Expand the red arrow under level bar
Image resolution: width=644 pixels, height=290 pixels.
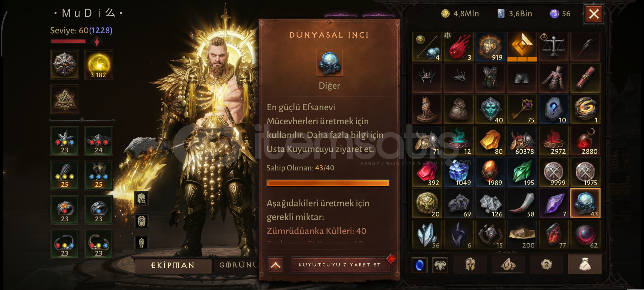(x=97, y=42)
